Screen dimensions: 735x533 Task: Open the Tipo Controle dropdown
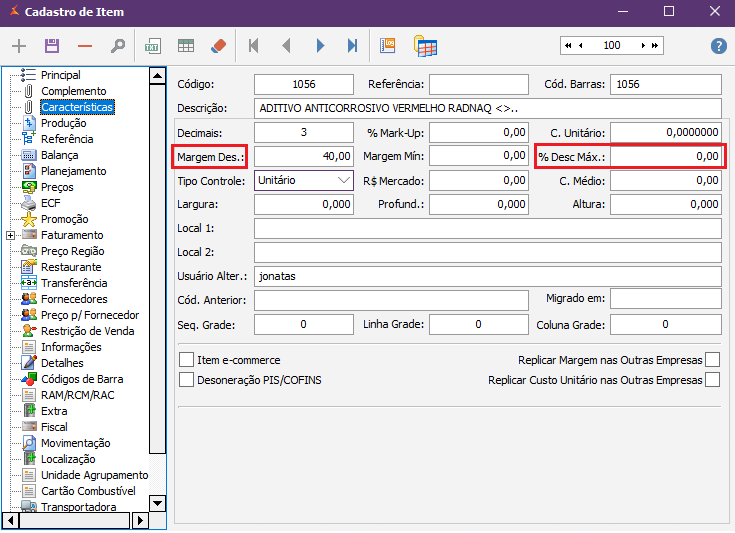tap(344, 181)
